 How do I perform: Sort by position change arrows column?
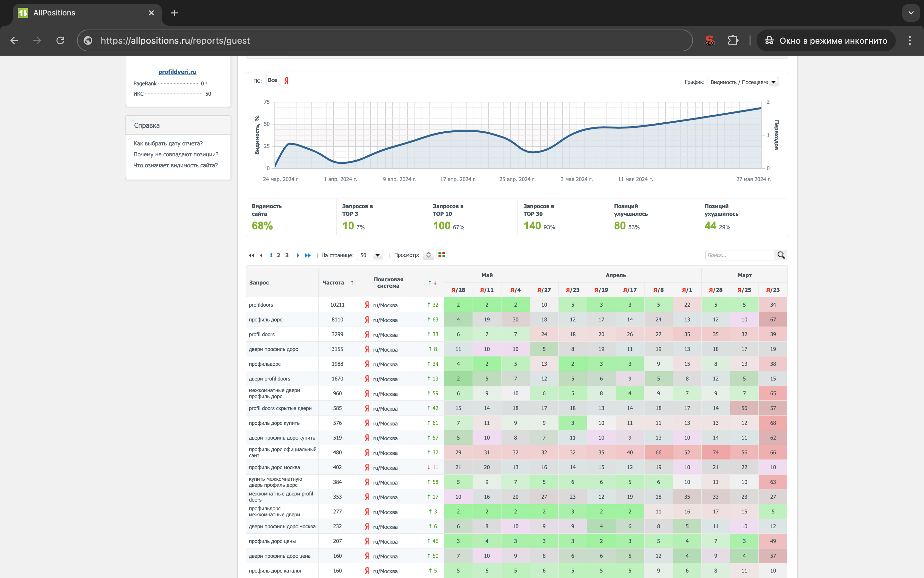(432, 283)
